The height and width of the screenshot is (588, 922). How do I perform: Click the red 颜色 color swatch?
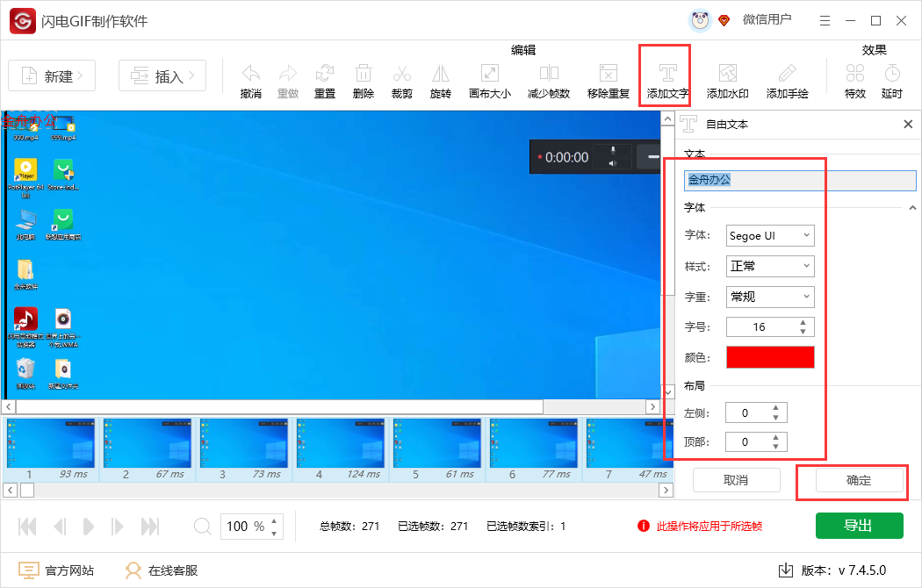pos(770,357)
